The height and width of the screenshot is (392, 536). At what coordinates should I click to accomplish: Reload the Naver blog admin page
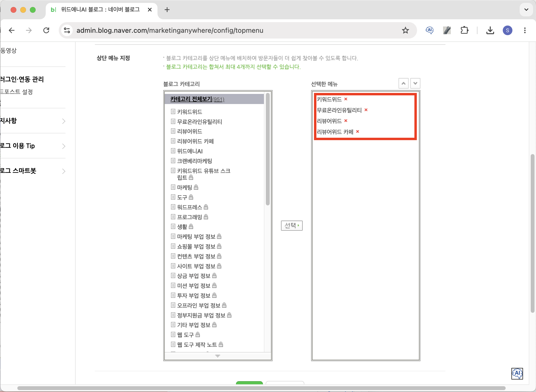pos(46,30)
